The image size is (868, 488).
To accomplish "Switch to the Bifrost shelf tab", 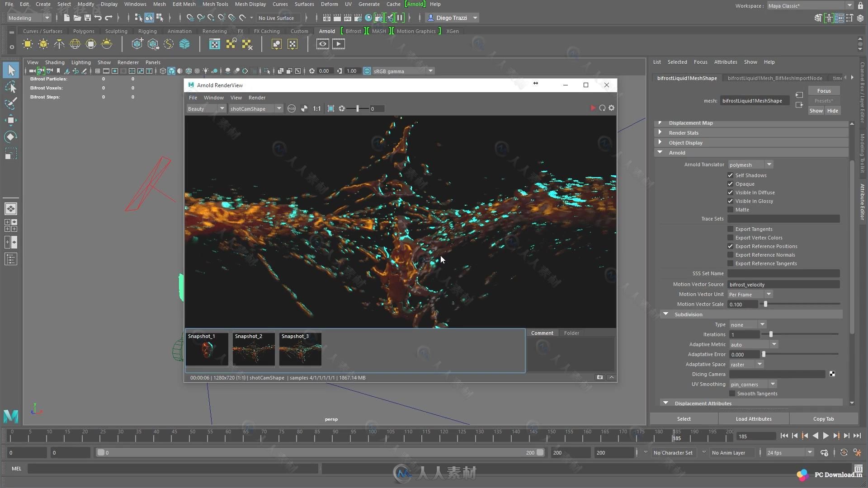I will (x=353, y=31).
